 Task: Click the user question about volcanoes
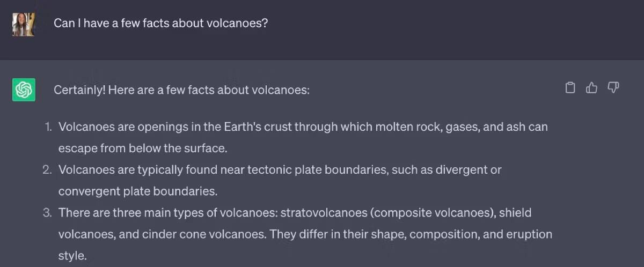coord(160,24)
